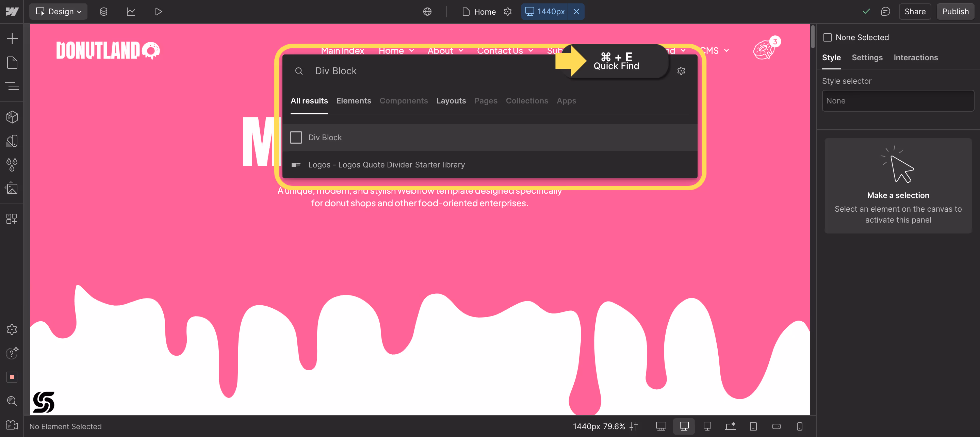Select the Layouts tab
This screenshot has height=437, width=980.
pyautogui.click(x=451, y=100)
